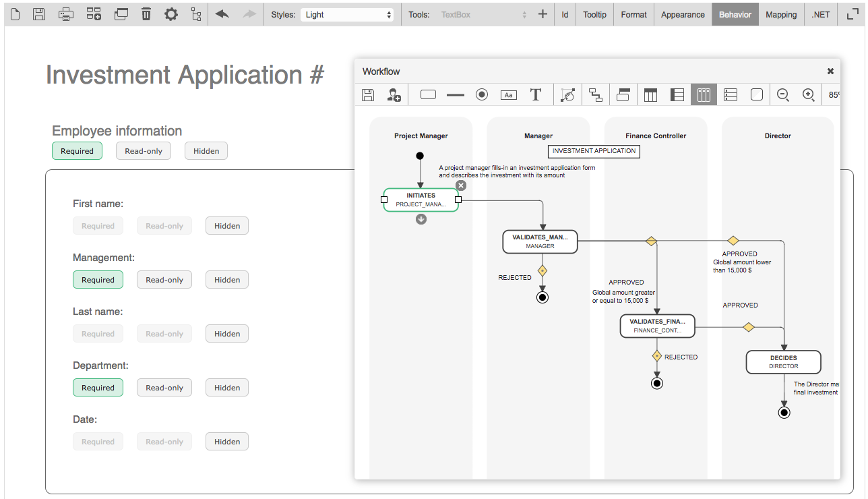Click the trash delete icon

click(x=146, y=14)
